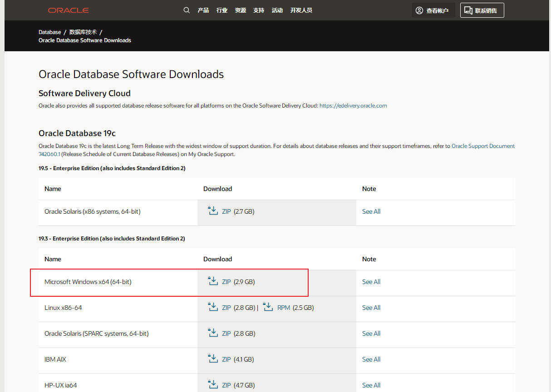This screenshot has height=392, width=551.
Task: Click the Software Delivery Cloud heading
Action: pyautogui.click(x=84, y=93)
